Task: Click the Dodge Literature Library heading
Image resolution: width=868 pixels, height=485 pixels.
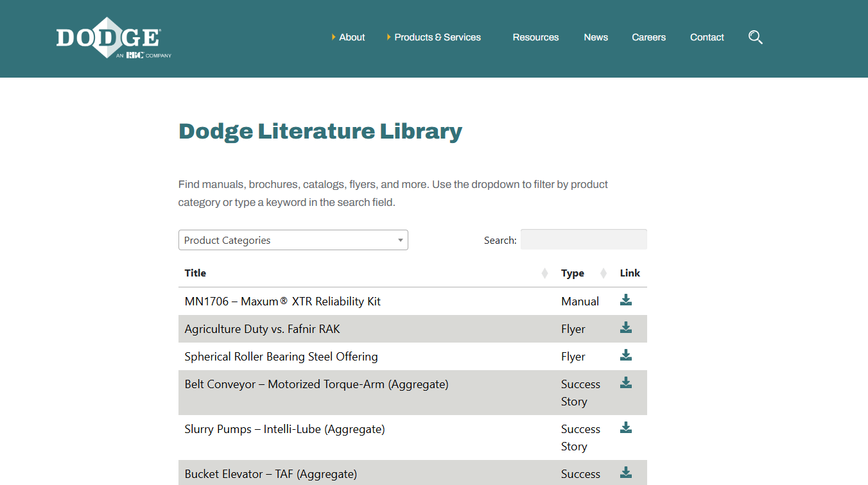Action: point(320,131)
